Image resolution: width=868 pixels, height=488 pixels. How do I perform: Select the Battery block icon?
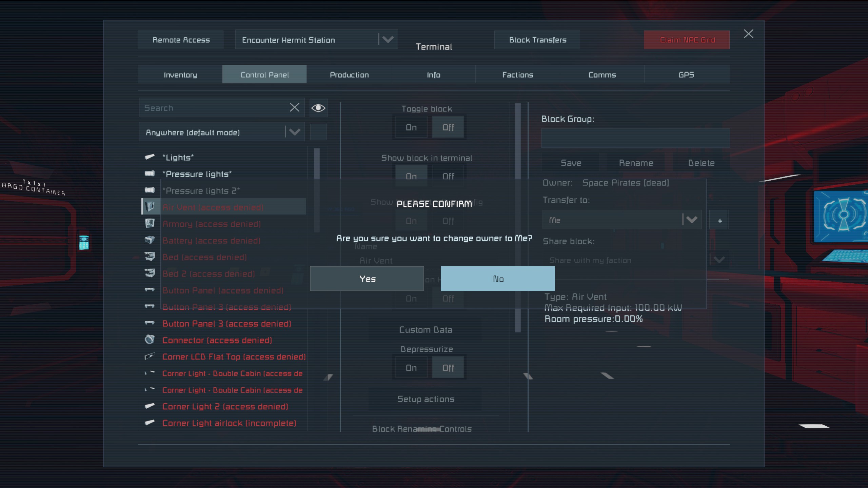point(150,240)
